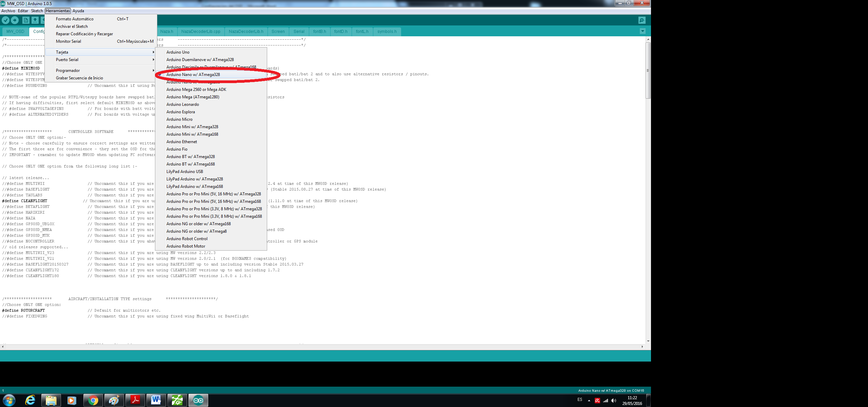Choose Reparar Codificación y Recargar
Screen dimensions: 868x407
(101, 34)
